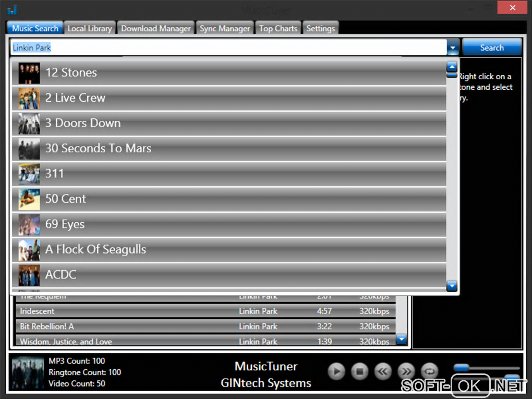Open the Sync Manager tab
The width and height of the screenshot is (532, 399).
(x=225, y=28)
